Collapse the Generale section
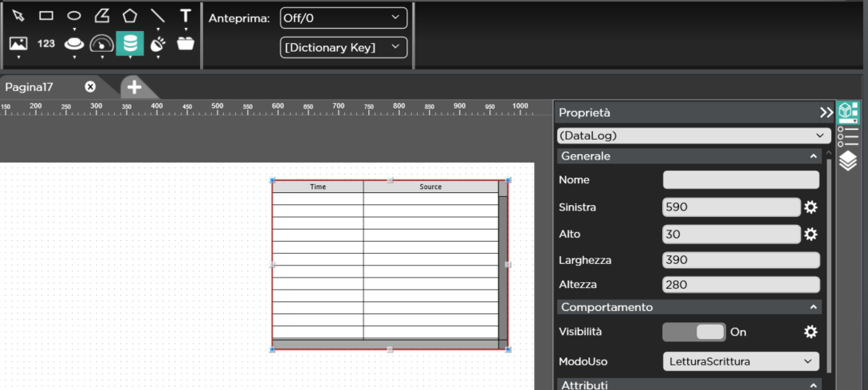868x390 pixels. point(813,156)
